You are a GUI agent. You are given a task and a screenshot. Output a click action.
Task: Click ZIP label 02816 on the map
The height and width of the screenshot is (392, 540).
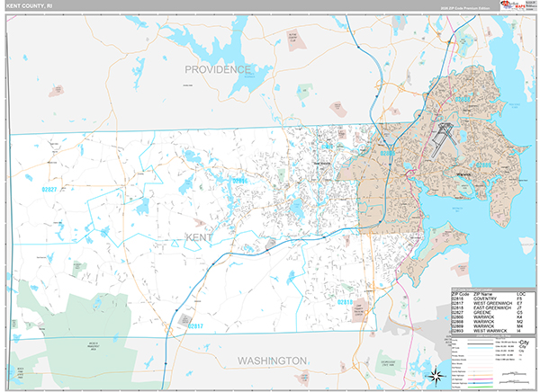pyautogui.click(x=240, y=181)
